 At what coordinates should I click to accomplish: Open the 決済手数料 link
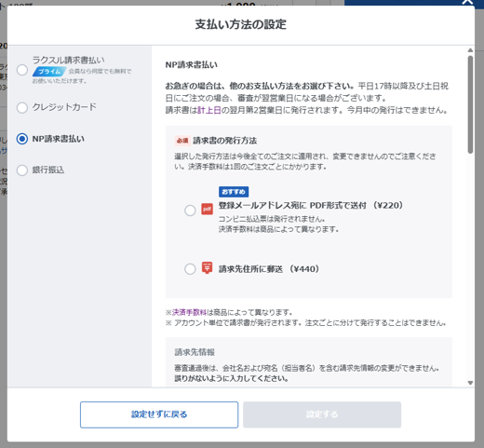pyautogui.click(x=189, y=312)
